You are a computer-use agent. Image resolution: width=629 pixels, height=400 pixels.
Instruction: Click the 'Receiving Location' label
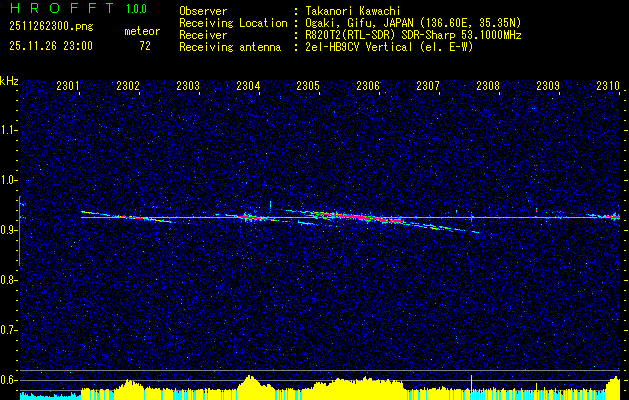(233, 23)
